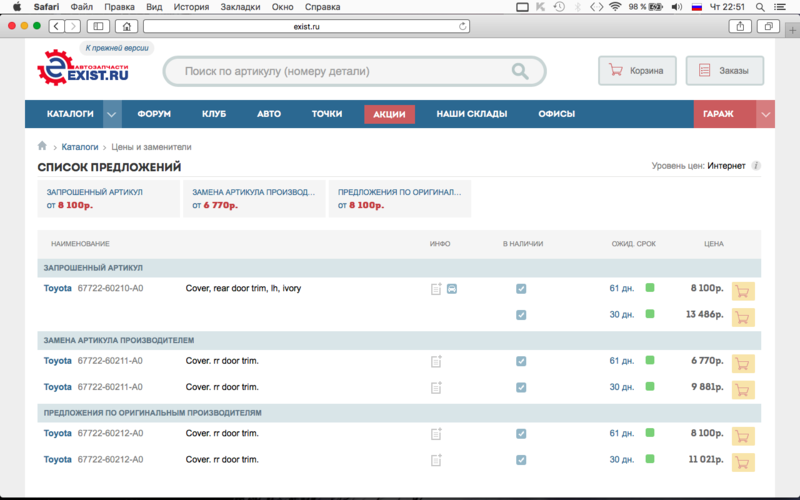Open Safari home page button

(127, 26)
